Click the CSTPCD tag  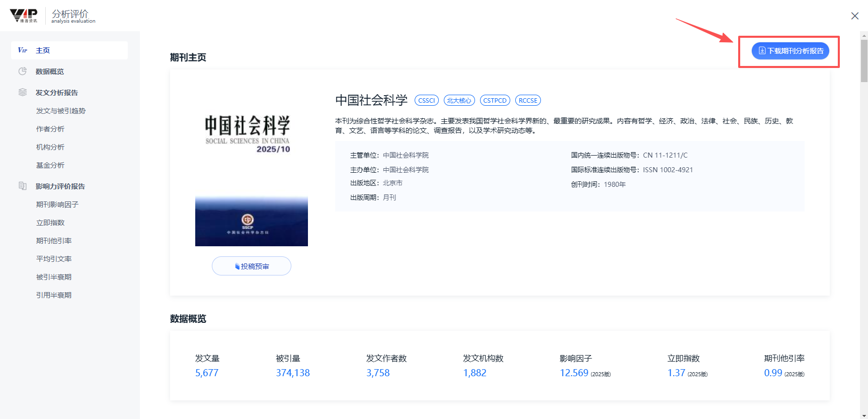click(495, 100)
